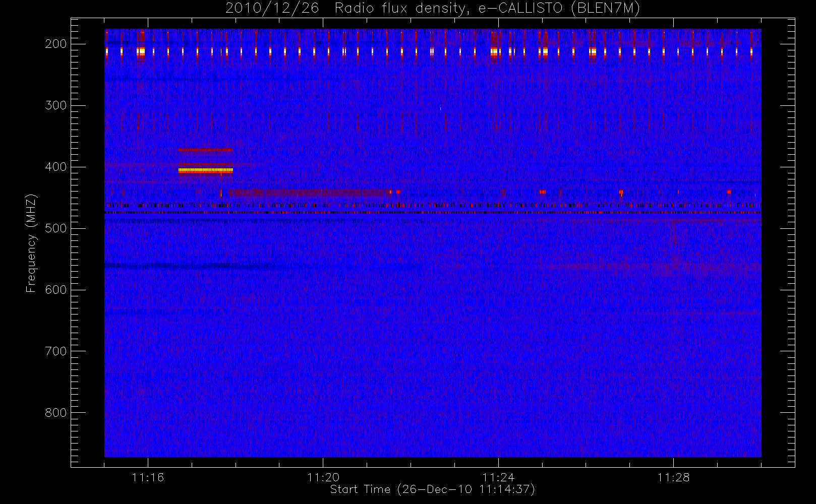Click the plot title "Radio flux density, e-CALLISTO (BLEN7M)"
The image size is (816, 504).
click(487, 9)
